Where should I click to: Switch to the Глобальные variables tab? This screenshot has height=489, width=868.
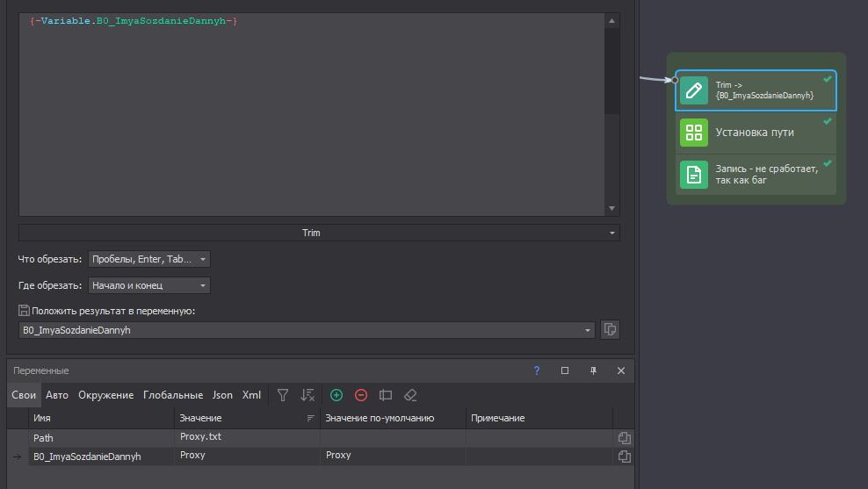pyautogui.click(x=173, y=395)
